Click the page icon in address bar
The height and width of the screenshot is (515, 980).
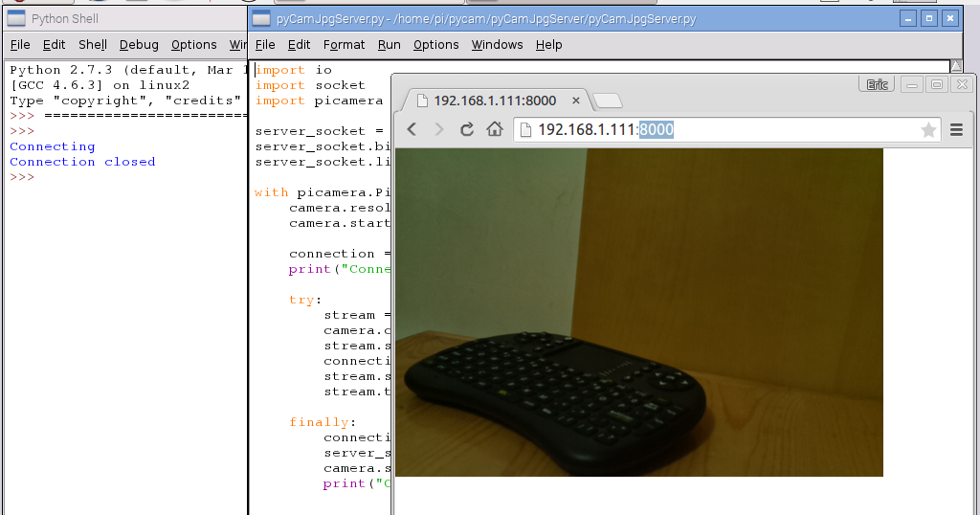525,129
